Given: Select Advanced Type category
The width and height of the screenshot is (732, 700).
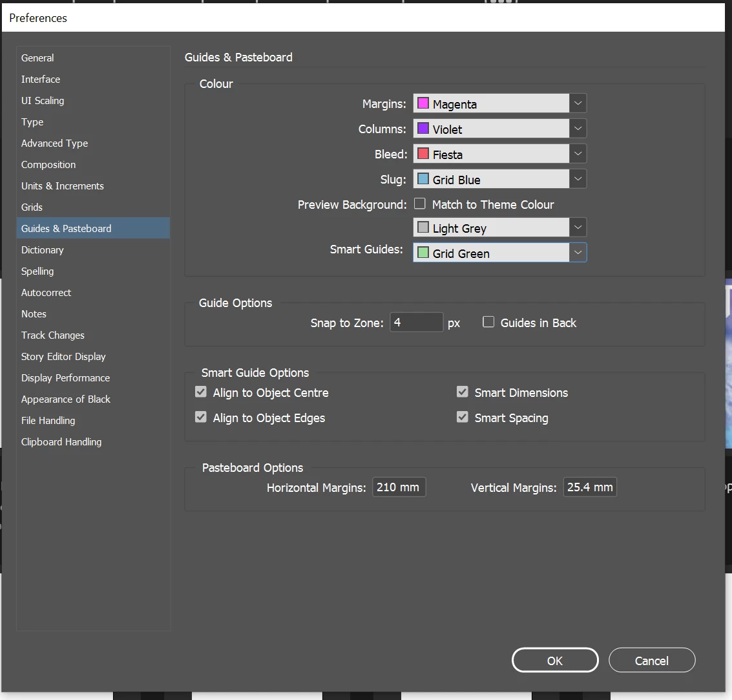Looking at the screenshot, I should pos(93,143).
